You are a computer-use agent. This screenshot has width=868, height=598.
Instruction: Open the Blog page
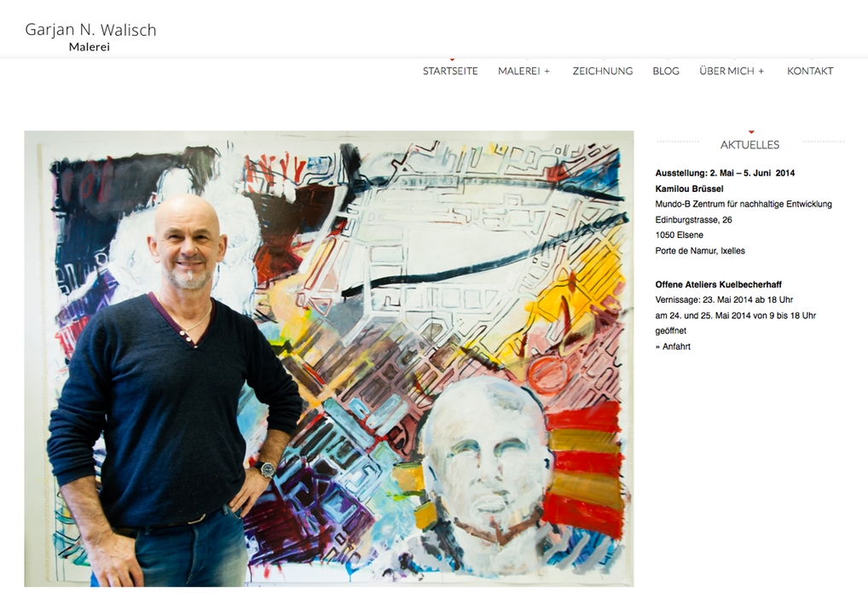[666, 71]
